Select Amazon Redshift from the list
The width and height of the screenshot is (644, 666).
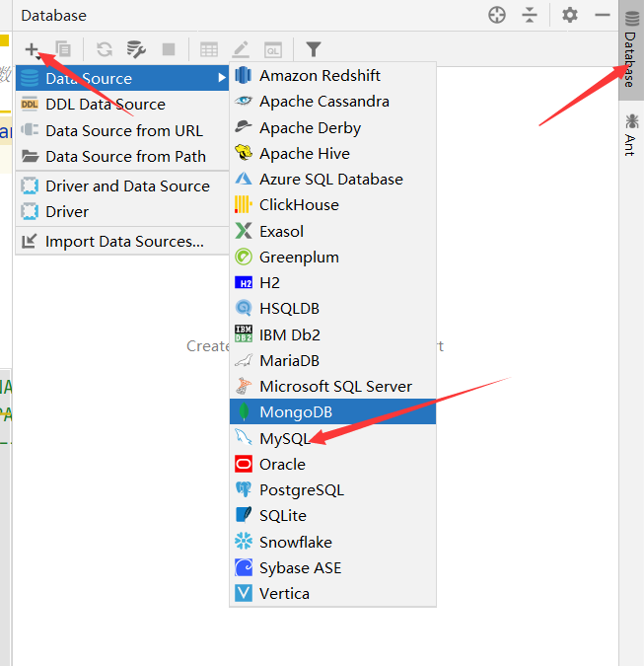[x=332, y=76]
